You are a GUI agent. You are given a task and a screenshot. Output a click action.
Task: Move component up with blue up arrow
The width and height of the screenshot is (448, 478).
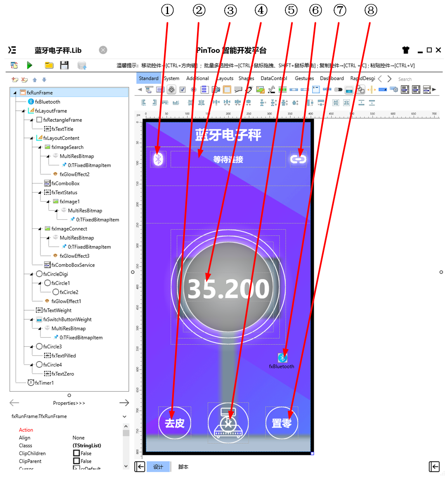click(x=35, y=80)
